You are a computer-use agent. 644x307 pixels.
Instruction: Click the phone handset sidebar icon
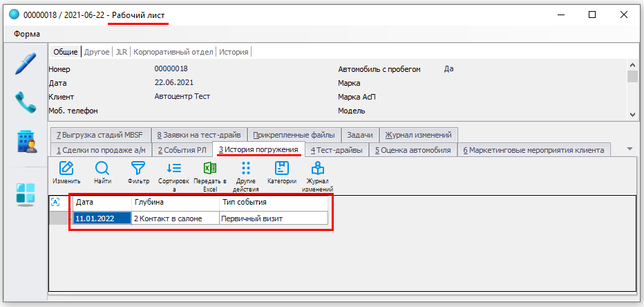coord(26,103)
